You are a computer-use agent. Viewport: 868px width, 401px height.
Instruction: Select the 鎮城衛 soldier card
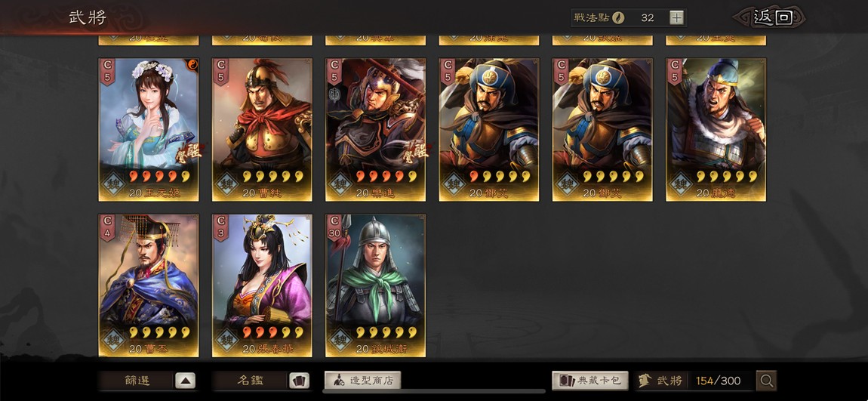click(x=375, y=285)
